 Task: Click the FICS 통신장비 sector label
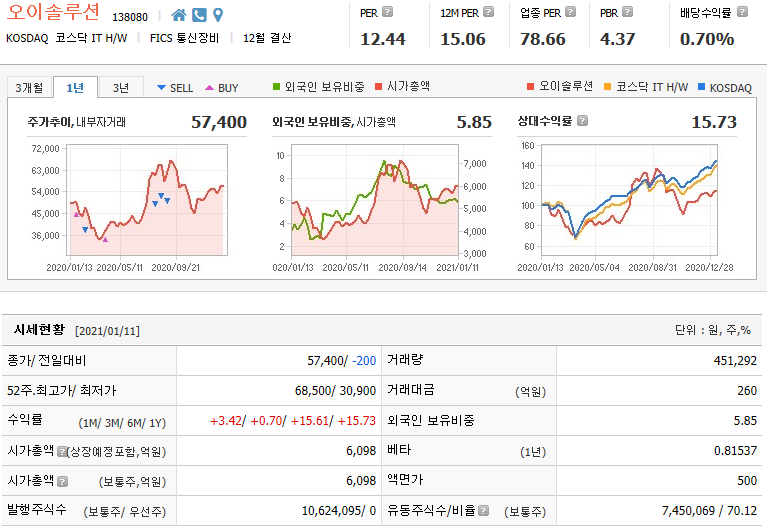184,38
